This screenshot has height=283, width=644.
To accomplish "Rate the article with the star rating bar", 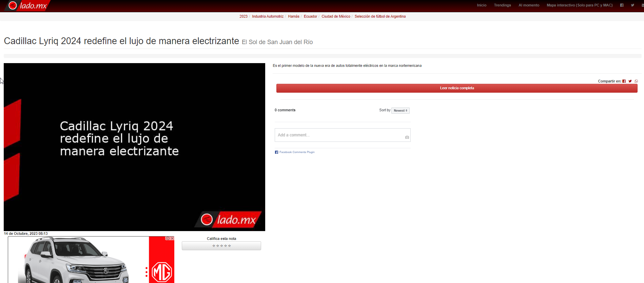I will (221, 246).
